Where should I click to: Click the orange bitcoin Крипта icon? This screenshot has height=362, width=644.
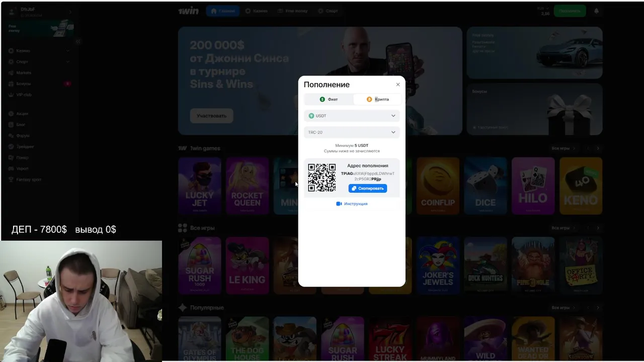369,100
